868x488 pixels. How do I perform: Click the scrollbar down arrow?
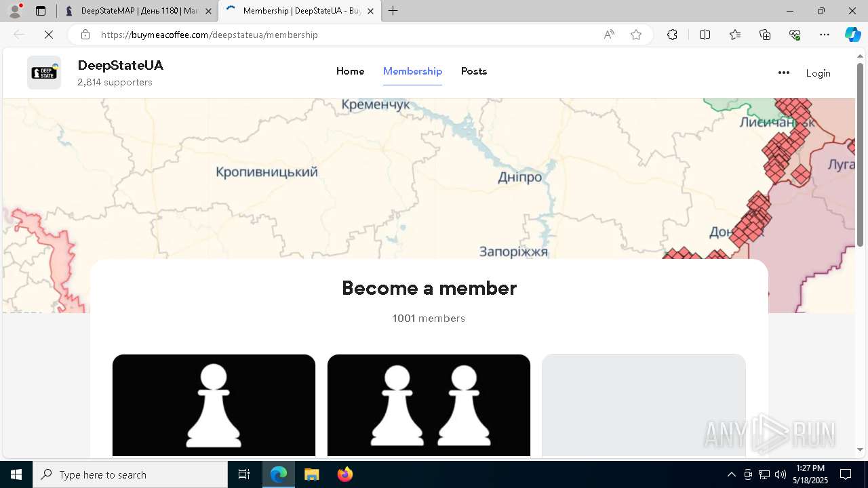[x=861, y=449]
